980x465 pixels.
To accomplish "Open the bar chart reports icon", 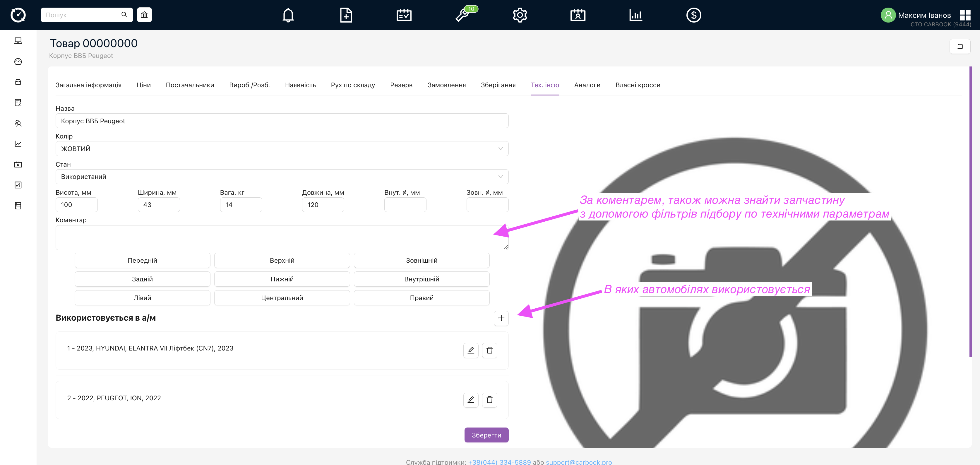I will coord(635,15).
